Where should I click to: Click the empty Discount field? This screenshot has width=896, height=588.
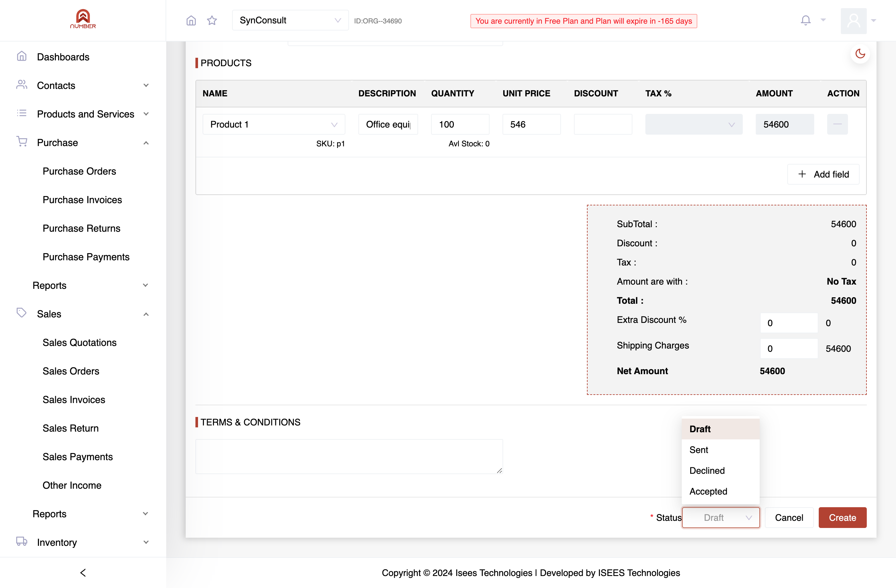click(603, 124)
